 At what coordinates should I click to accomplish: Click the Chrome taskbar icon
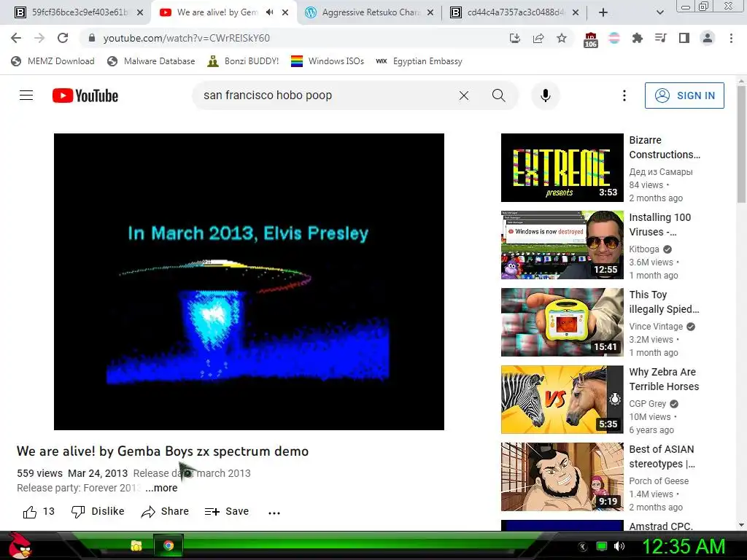tap(169, 545)
